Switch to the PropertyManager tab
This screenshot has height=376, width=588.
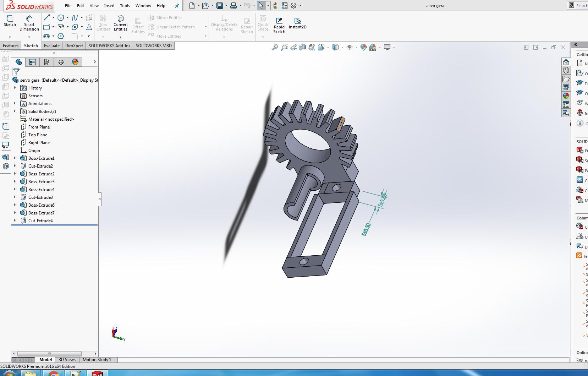(33, 62)
